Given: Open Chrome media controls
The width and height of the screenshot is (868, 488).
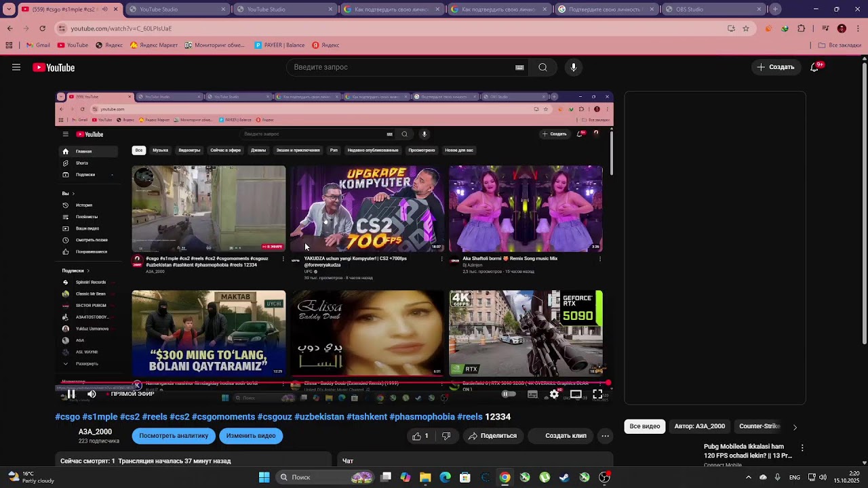Looking at the screenshot, I should coord(825,28).
